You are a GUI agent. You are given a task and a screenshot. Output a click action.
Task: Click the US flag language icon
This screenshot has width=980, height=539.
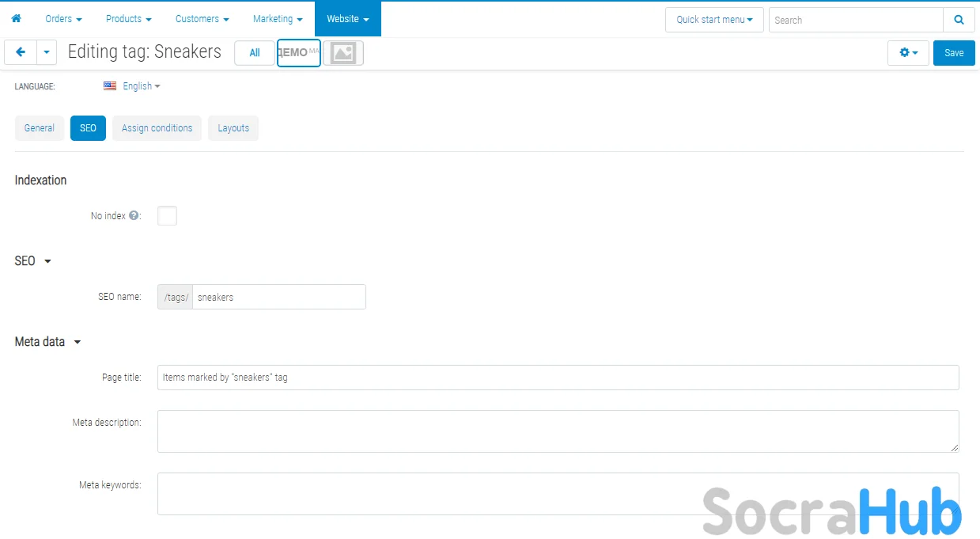pos(110,86)
